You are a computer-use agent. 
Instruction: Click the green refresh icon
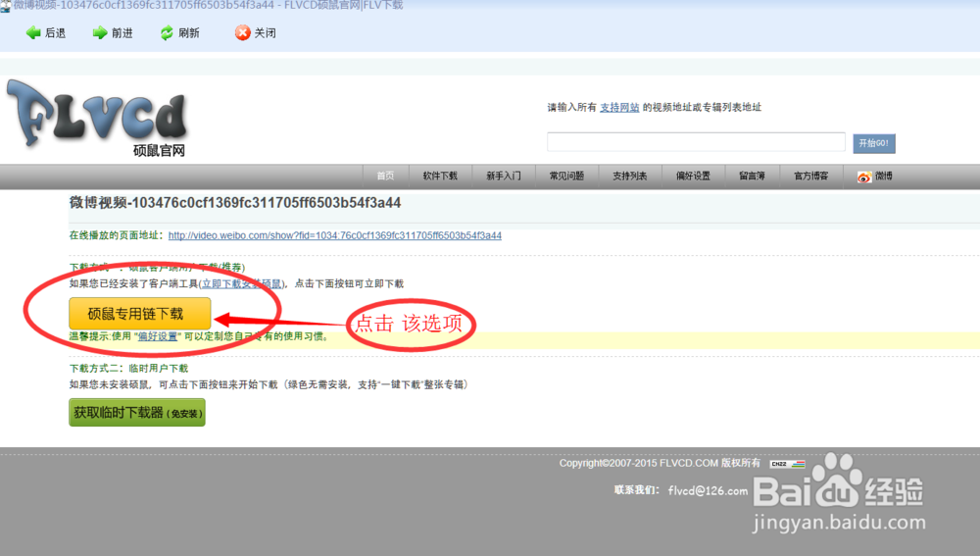click(x=167, y=32)
